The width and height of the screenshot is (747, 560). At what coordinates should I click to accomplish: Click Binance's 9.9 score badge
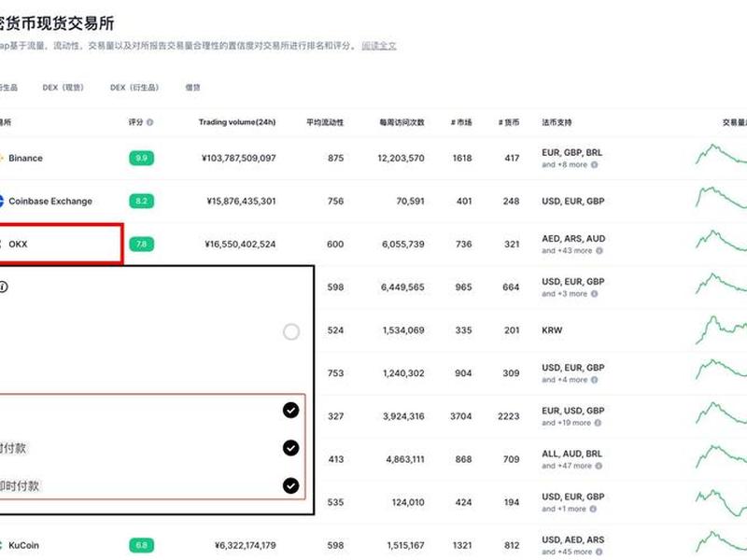142,158
